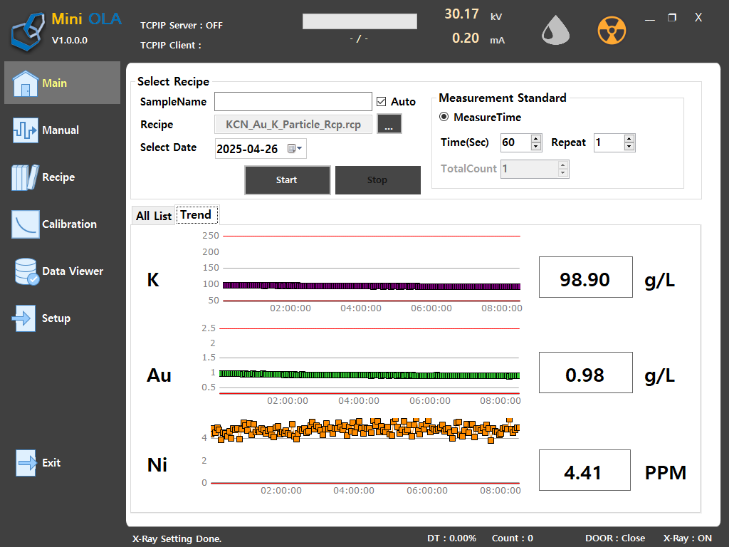Viewport: 729px width, 547px height.
Task: Click the K value 98.90 box
Action: [x=585, y=277]
